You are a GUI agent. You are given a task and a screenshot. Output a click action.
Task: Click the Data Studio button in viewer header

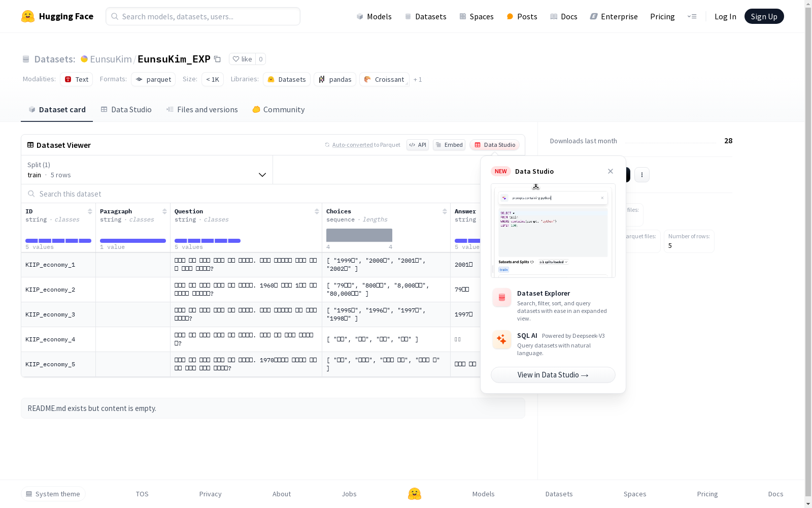(x=494, y=145)
